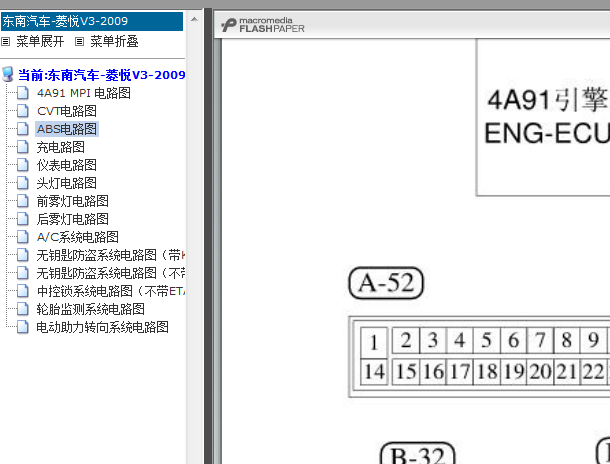Click pin 18 in connector A-52
Image resolution: width=610 pixels, height=464 pixels.
[486, 372]
